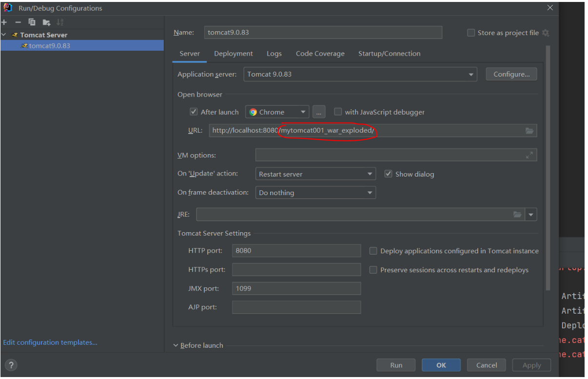Check Deploy applications configured in Tomcat instance
The image size is (588, 379).
click(373, 251)
